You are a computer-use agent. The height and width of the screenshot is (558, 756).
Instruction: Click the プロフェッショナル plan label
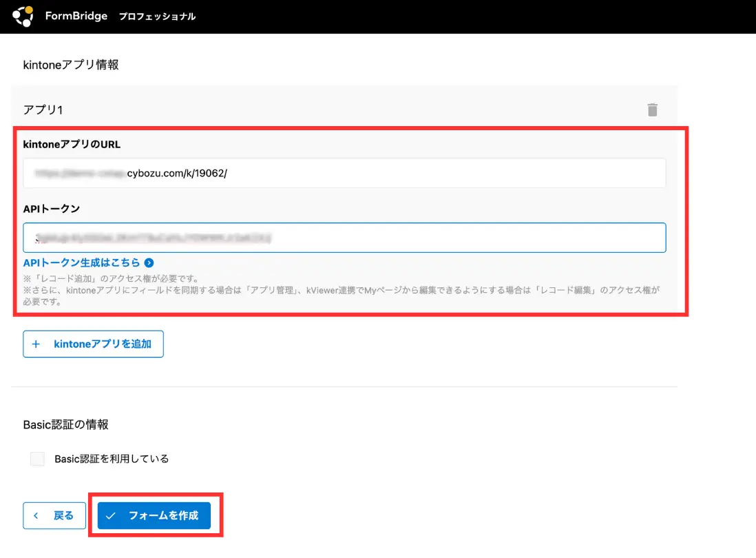157,17
